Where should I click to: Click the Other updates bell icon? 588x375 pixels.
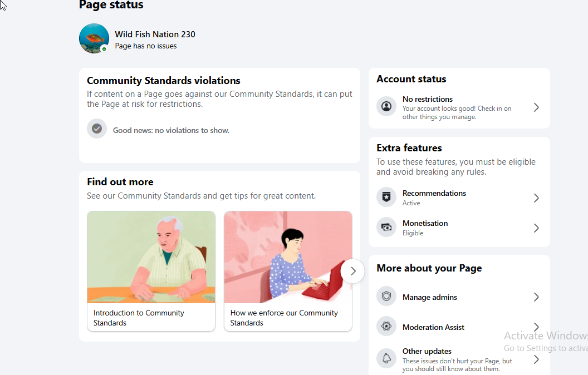386,358
